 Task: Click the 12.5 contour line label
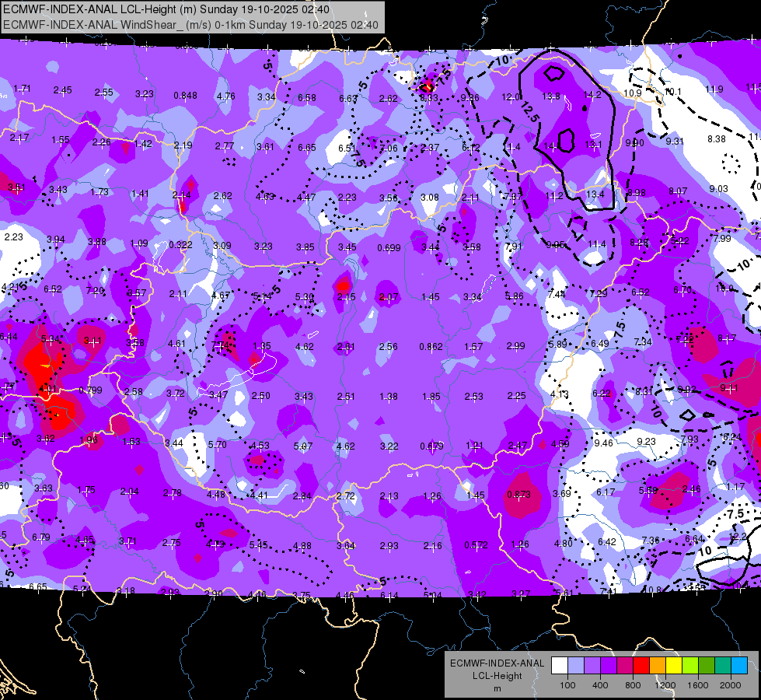point(530,112)
